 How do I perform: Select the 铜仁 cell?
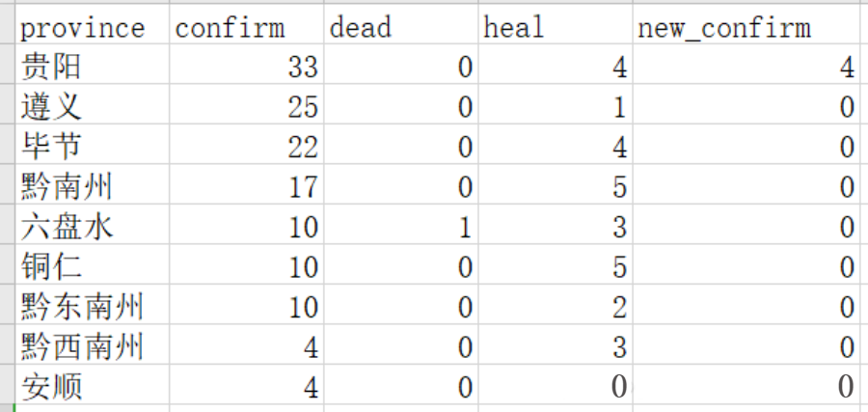(x=93, y=266)
